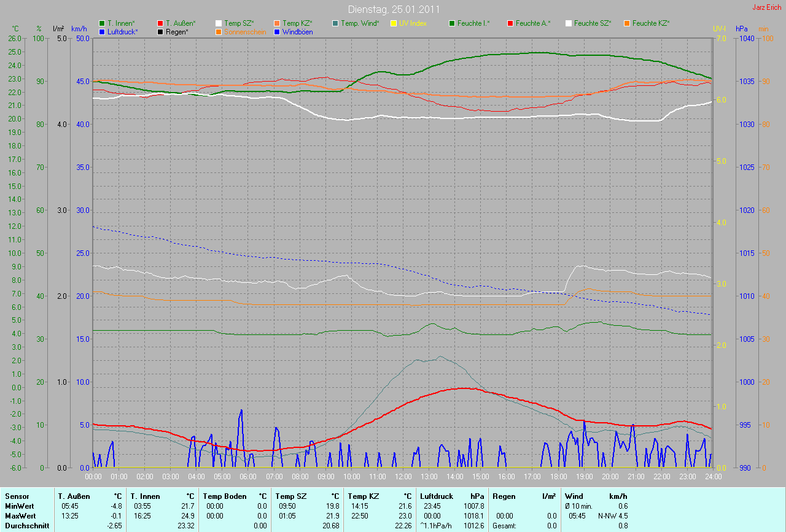This screenshot has width=786, height=532.
Task: Select the orange Sonnenschein legend marker
Action: point(219,31)
